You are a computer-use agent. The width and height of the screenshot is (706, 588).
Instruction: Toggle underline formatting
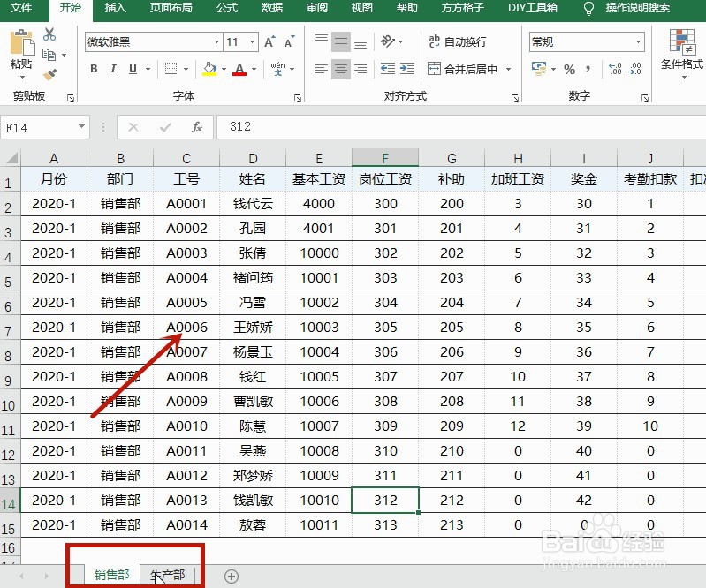133,69
